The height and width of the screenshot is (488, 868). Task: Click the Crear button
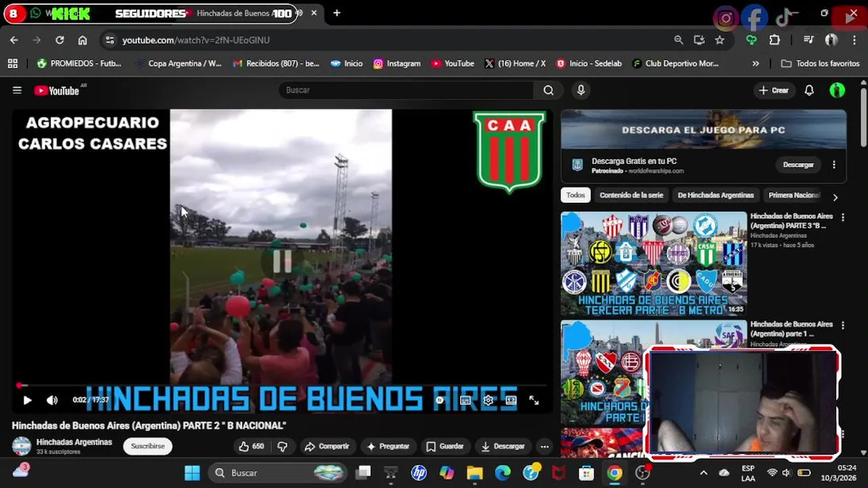point(773,90)
